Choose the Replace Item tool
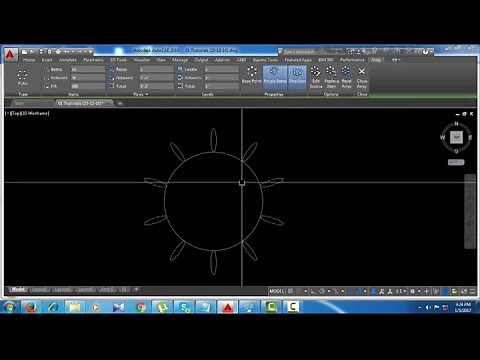The width and height of the screenshot is (480, 360). pyautogui.click(x=331, y=77)
